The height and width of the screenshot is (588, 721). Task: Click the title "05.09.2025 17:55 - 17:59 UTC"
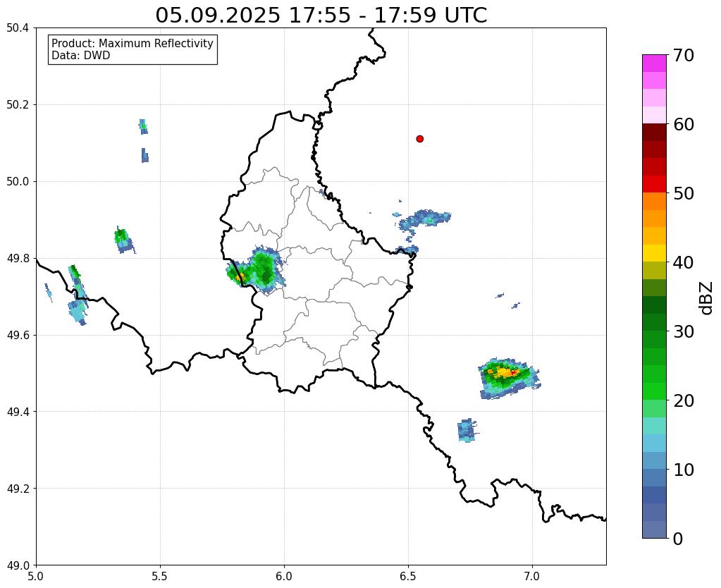click(x=321, y=16)
